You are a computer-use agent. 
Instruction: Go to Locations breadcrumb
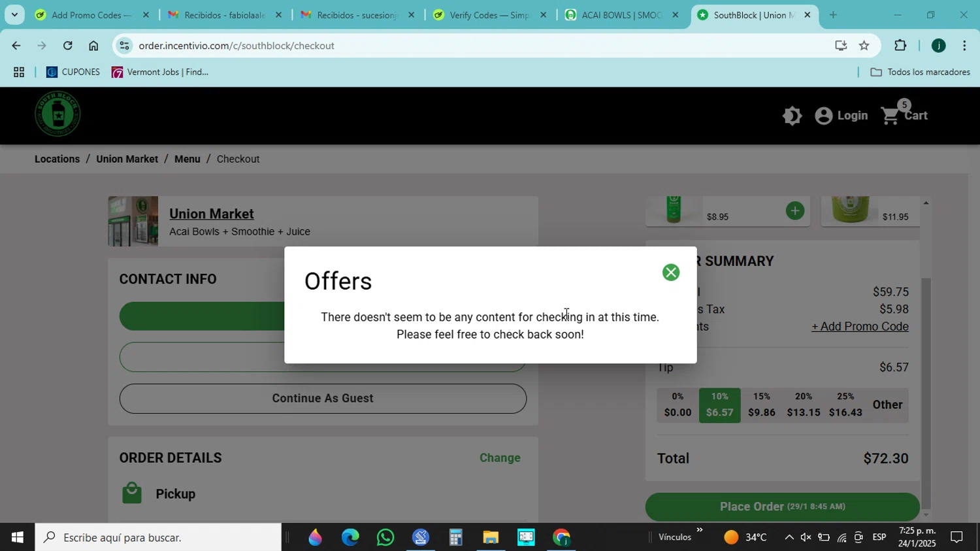click(x=57, y=159)
